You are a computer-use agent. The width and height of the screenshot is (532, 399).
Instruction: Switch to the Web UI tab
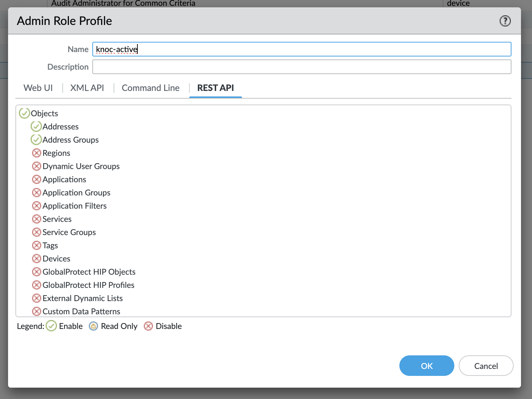[x=38, y=88]
